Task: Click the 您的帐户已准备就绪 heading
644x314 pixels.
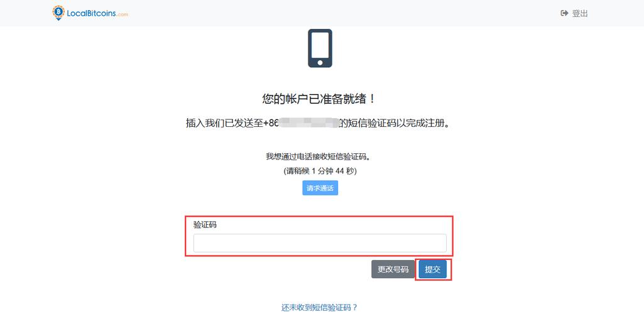Action: click(319, 99)
